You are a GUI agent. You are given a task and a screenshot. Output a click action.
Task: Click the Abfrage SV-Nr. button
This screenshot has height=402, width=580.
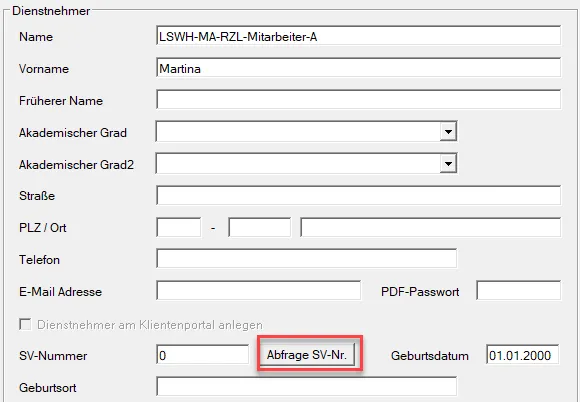coord(307,355)
